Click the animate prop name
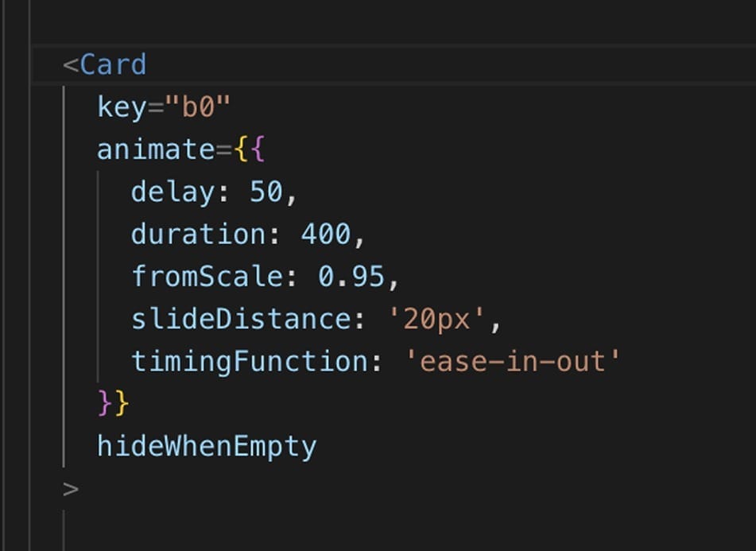Viewport: 756px width, 551px height. point(156,149)
